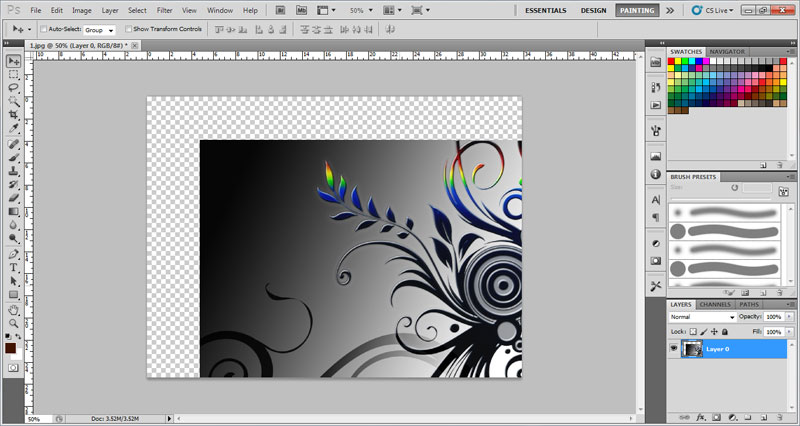This screenshot has width=800, height=426.
Task: Open the File menu
Action: [x=36, y=10]
